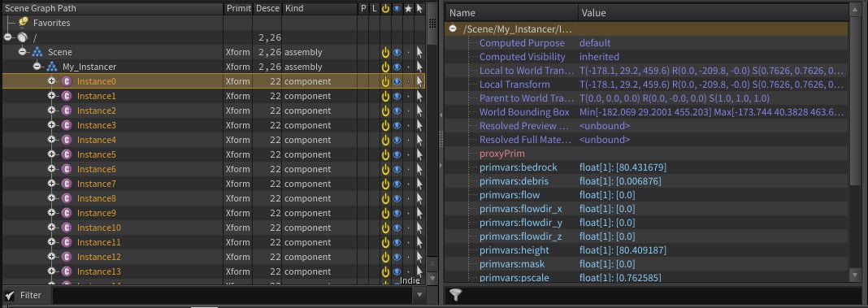
Task: Select the Instance12 row
Action: click(214, 257)
